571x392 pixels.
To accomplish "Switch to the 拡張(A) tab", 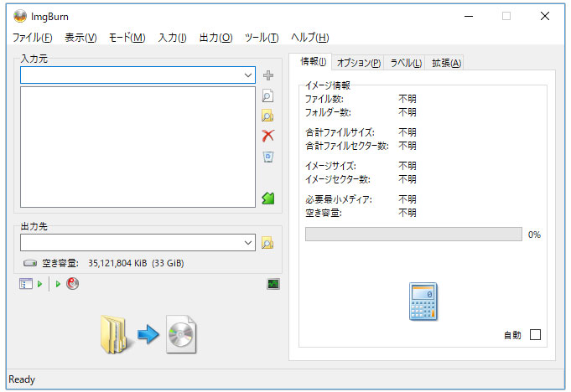I will tap(446, 63).
